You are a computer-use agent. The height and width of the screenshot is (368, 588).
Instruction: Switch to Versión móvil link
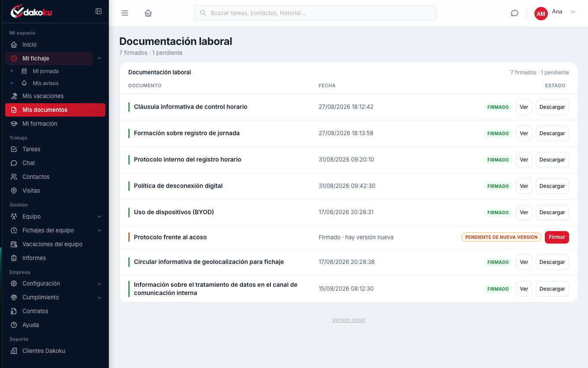pyautogui.click(x=349, y=320)
